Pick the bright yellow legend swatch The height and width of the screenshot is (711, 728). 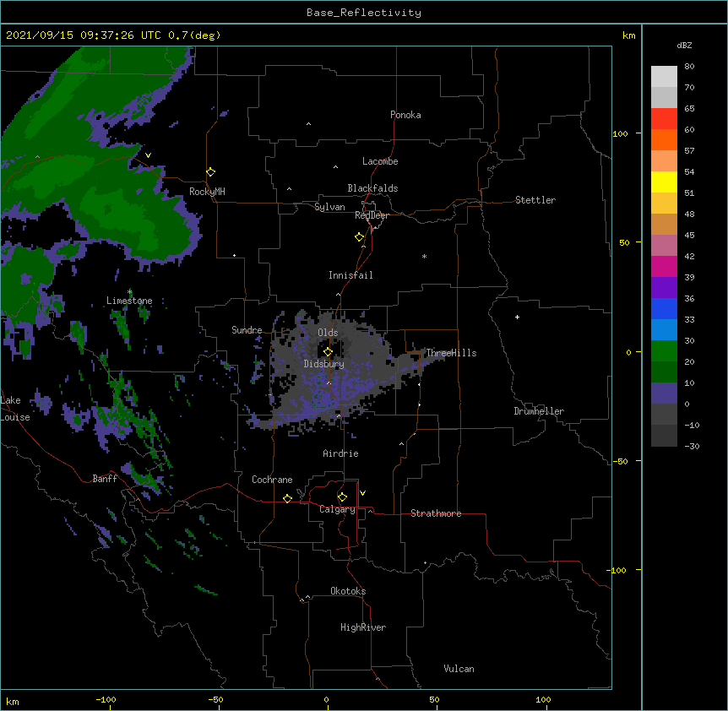tap(664, 182)
